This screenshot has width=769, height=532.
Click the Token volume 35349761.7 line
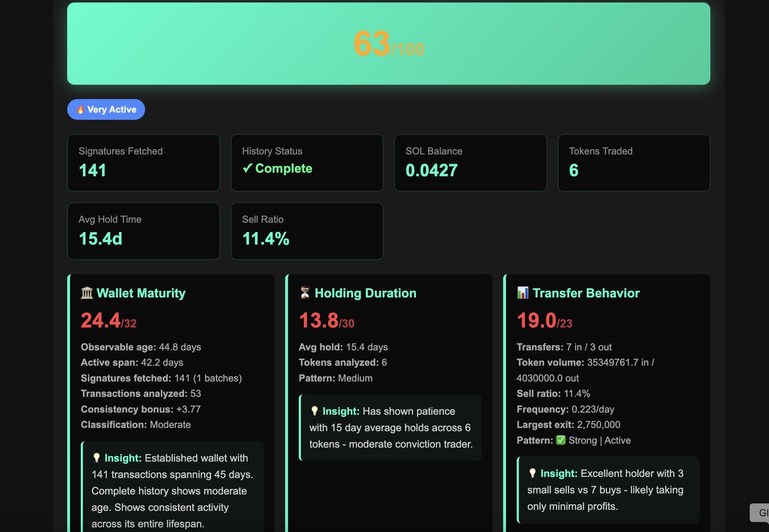tap(585, 370)
